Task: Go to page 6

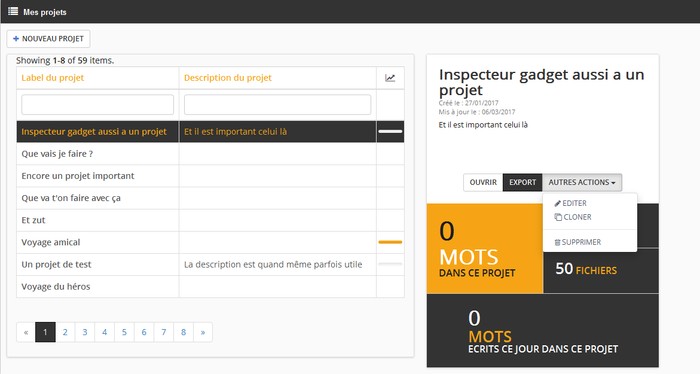Action: coord(144,332)
